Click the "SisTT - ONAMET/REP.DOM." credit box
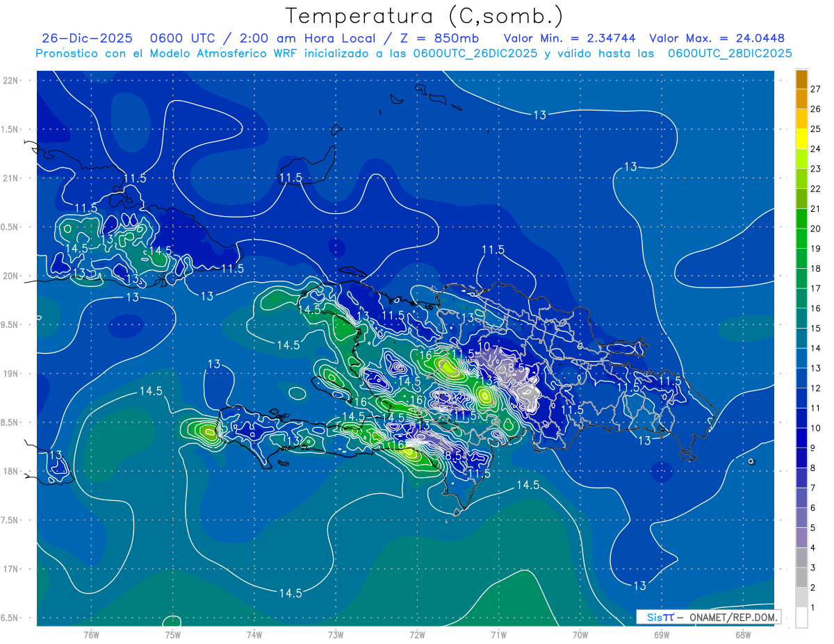This screenshot has height=644, width=834. pos(708,617)
